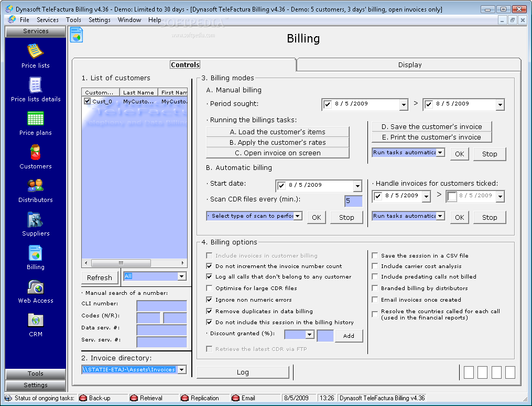
Task: Open the Log button
Action: (243, 372)
